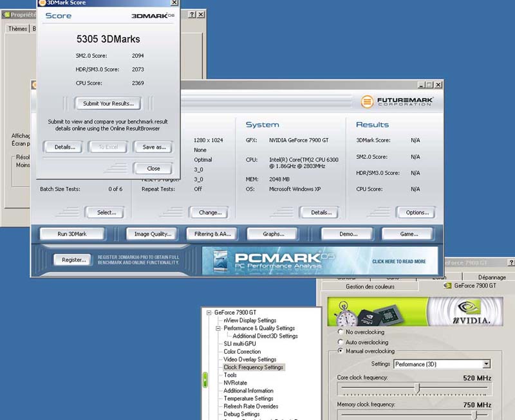This screenshot has height=420, width=515.
Task: Select Color Correction tree item
Action: point(242,351)
